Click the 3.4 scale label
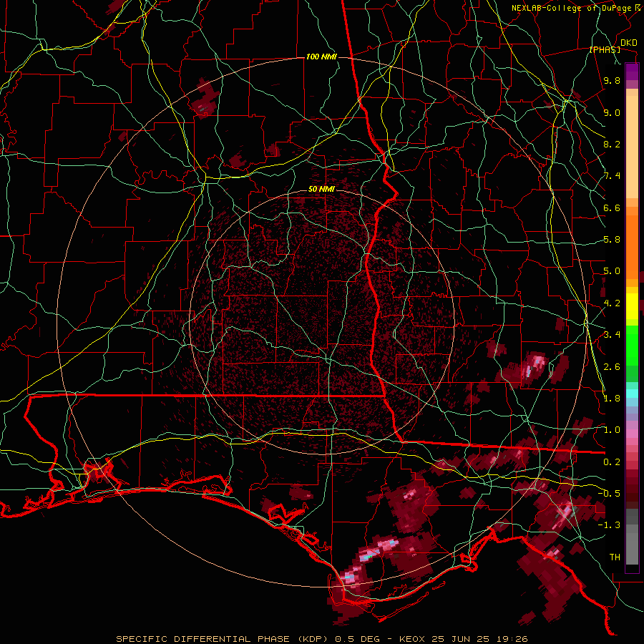 tap(612, 335)
